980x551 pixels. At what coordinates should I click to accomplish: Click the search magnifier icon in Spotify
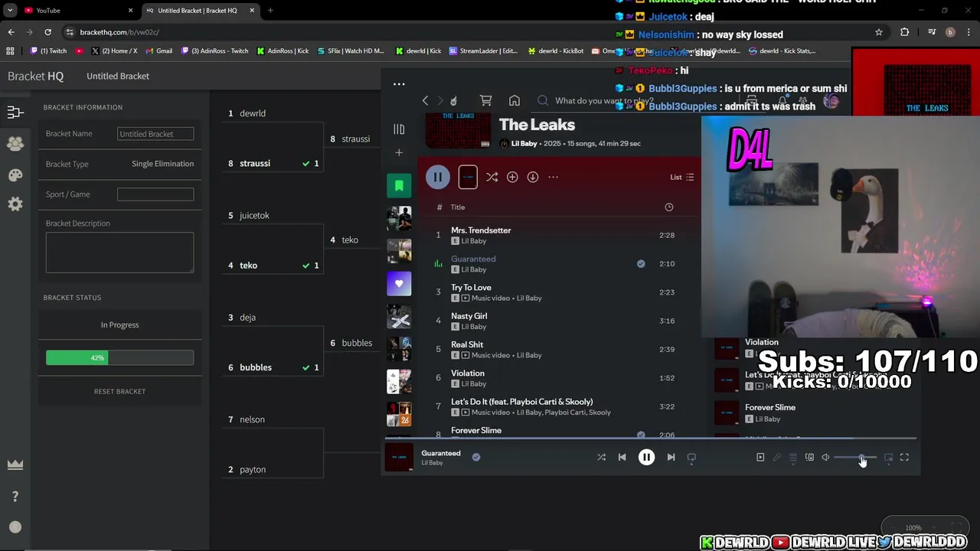point(543,100)
